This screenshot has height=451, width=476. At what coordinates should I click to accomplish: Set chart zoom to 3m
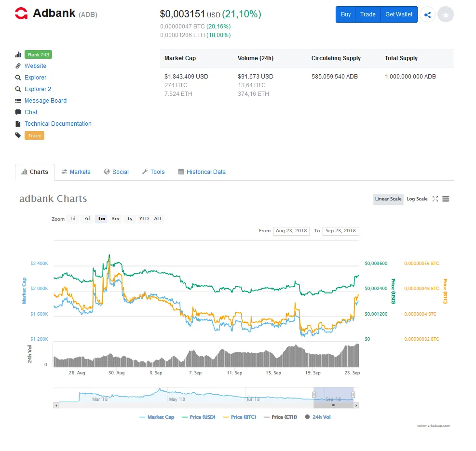pyautogui.click(x=115, y=219)
